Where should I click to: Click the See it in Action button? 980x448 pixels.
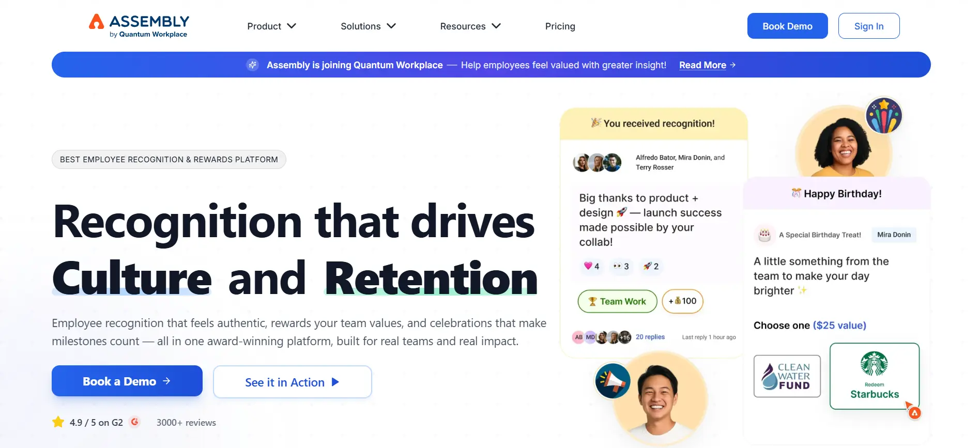[x=293, y=382]
